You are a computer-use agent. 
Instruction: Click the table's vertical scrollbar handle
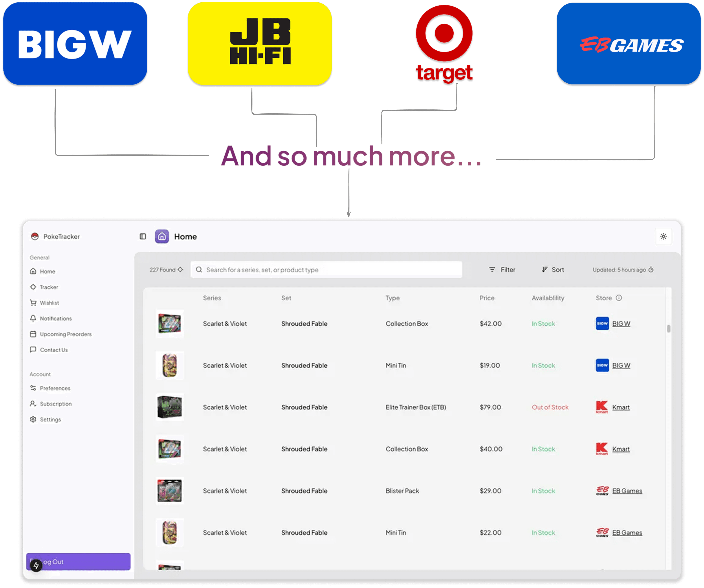tap(668, 329)
